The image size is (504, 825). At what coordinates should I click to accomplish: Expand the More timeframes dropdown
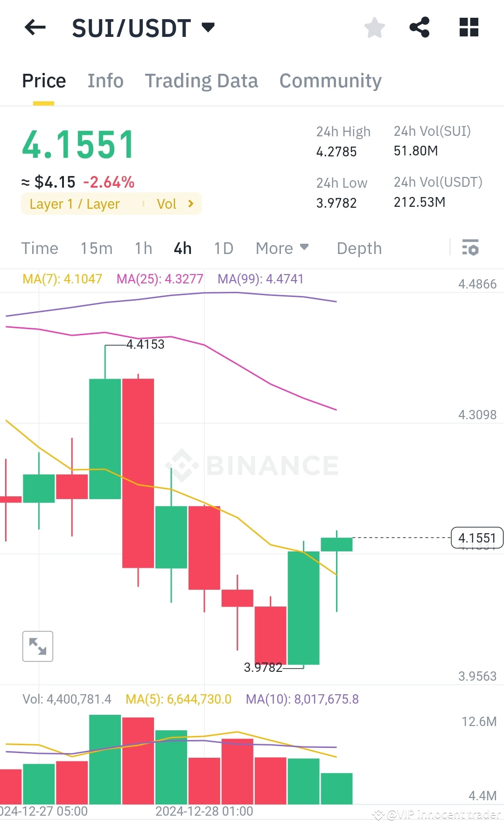pyautogui.click(x=282, y=248)
